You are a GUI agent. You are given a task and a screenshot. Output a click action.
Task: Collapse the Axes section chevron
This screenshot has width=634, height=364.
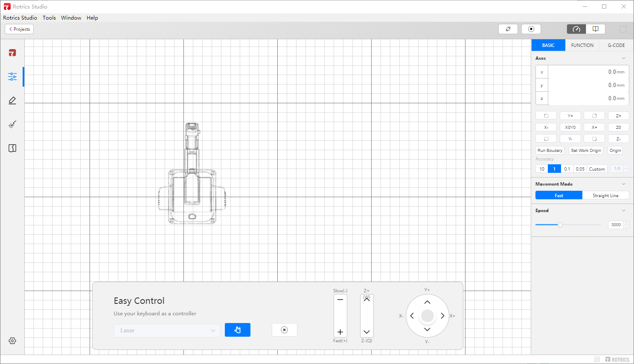[624, 58]
